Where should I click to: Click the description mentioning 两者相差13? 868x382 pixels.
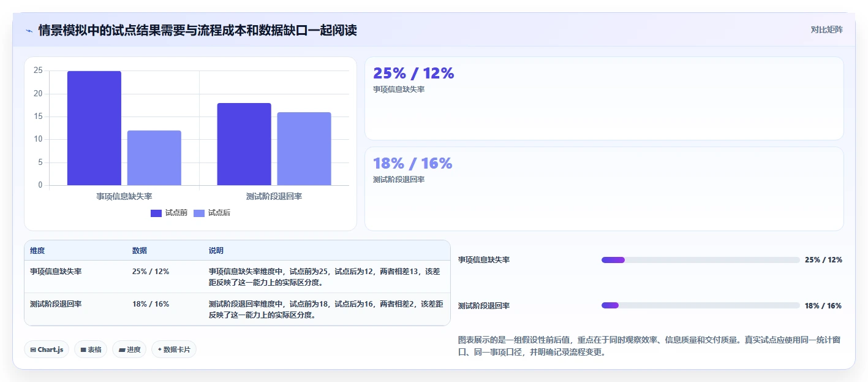326,277
